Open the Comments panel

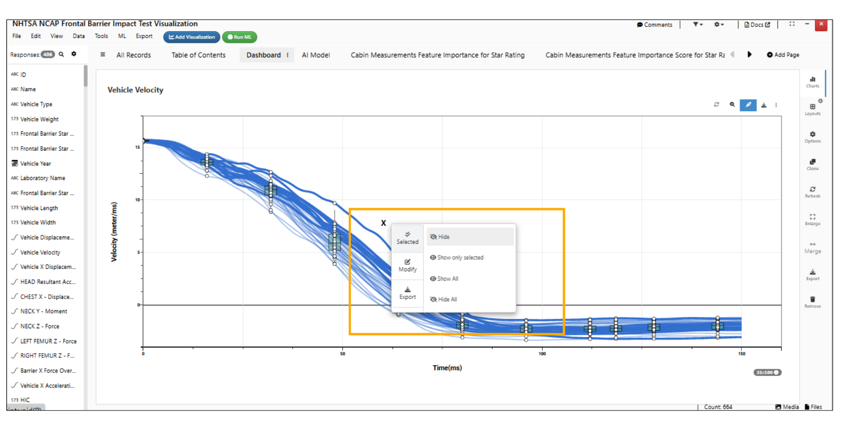coord(655,24)
